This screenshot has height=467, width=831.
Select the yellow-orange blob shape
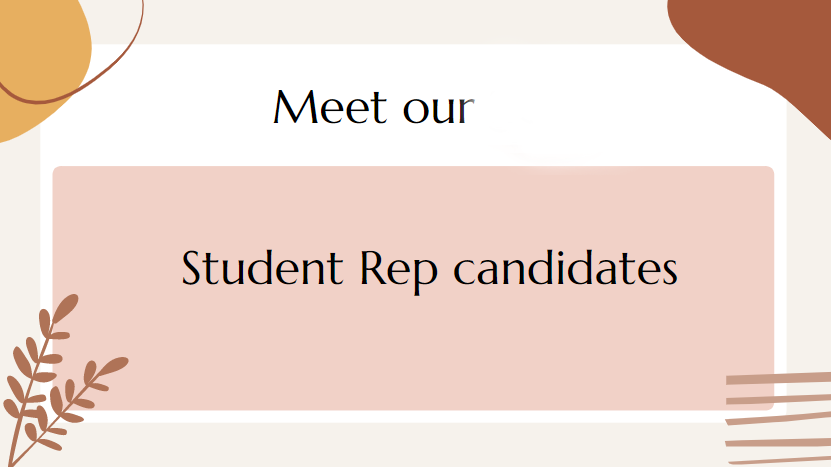tap(35, 60)
